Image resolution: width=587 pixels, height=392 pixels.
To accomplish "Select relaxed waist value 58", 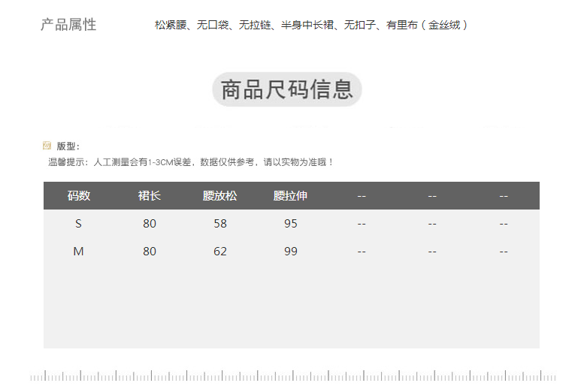I will click(x=220, y=224).
